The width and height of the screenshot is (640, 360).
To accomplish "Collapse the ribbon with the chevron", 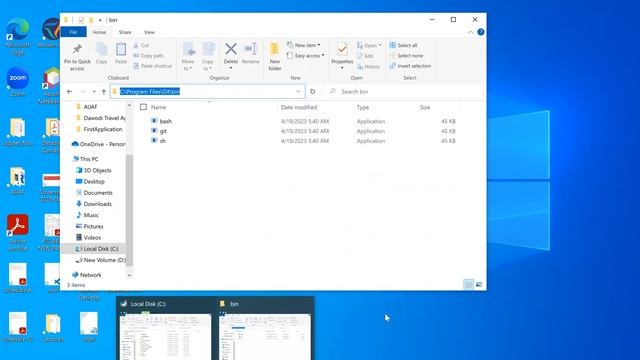I will (471, 32).
